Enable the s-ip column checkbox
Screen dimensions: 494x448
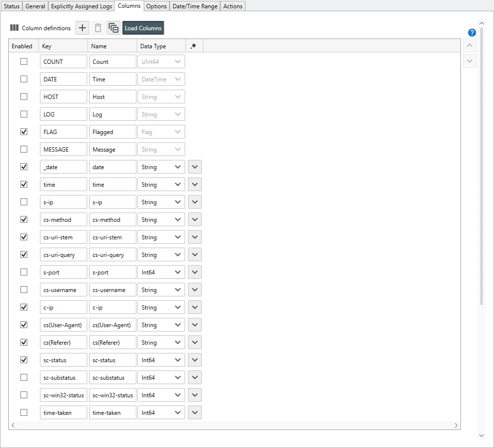coord(24,202)
